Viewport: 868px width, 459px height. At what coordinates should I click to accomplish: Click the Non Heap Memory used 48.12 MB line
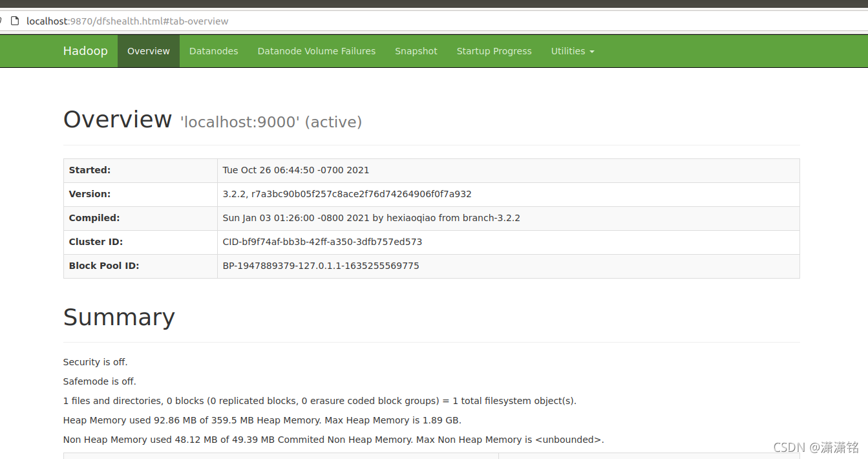pos(333,440)
